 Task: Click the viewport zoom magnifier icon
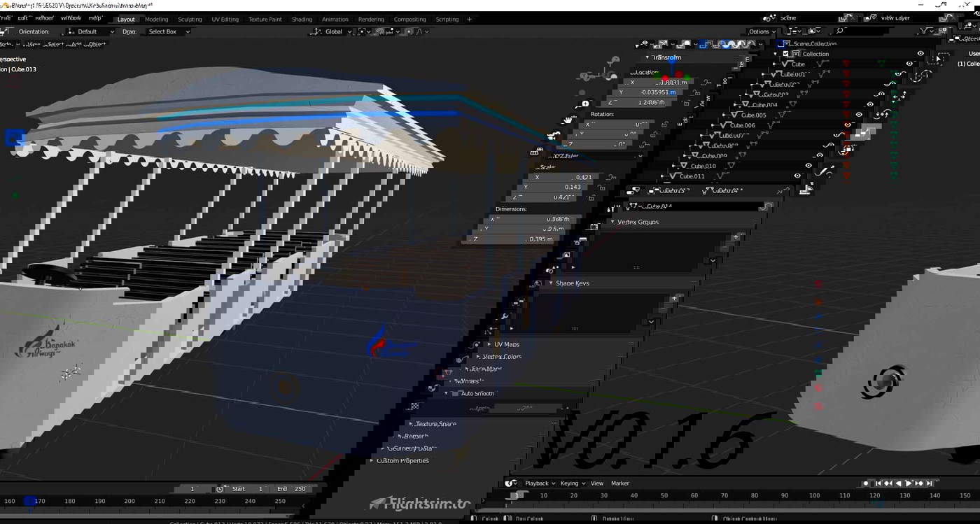tap(585, 104)
